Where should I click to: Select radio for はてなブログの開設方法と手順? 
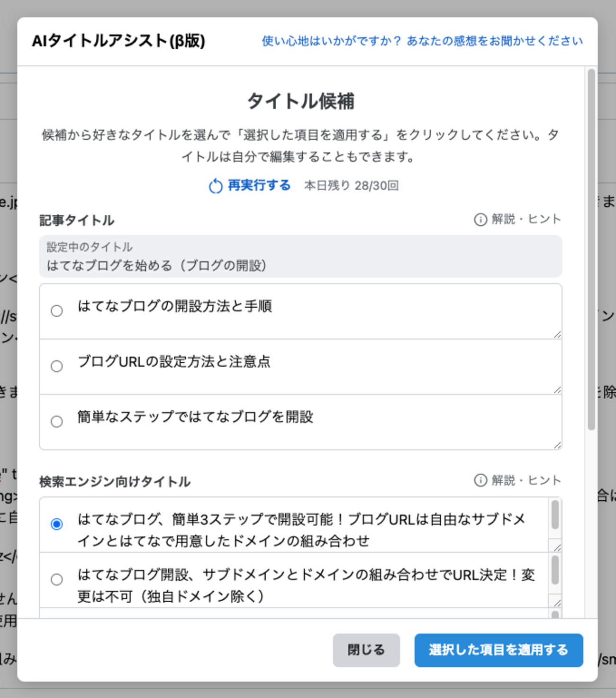click(x=57, y=311)
